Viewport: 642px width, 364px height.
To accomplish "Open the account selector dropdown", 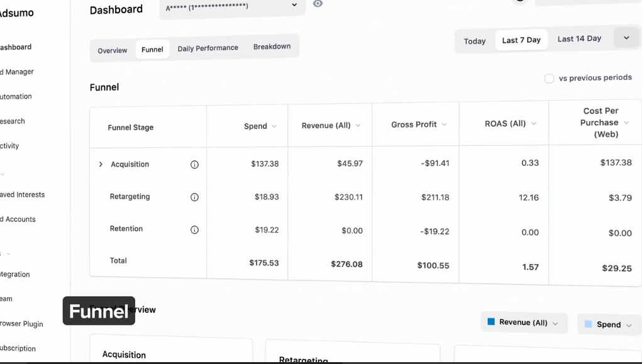I will [x=232, y=7].
